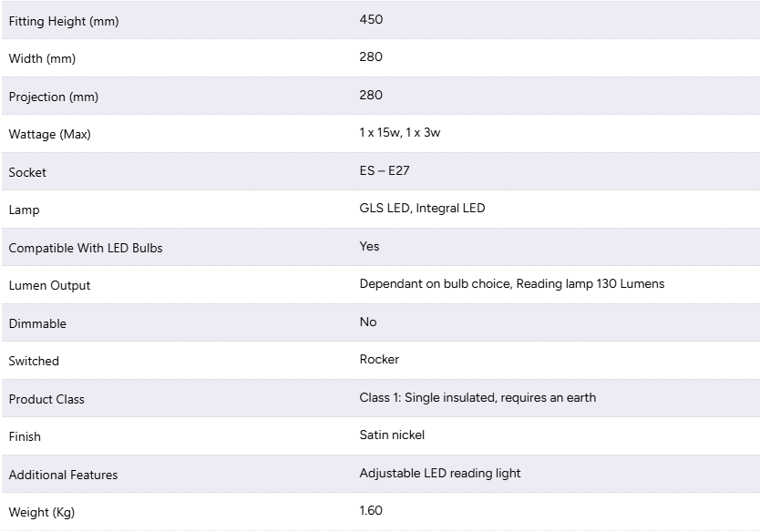Click the Adjustable LED reading light text
Viewport: 760px width, 532px height.
[439, 474]
